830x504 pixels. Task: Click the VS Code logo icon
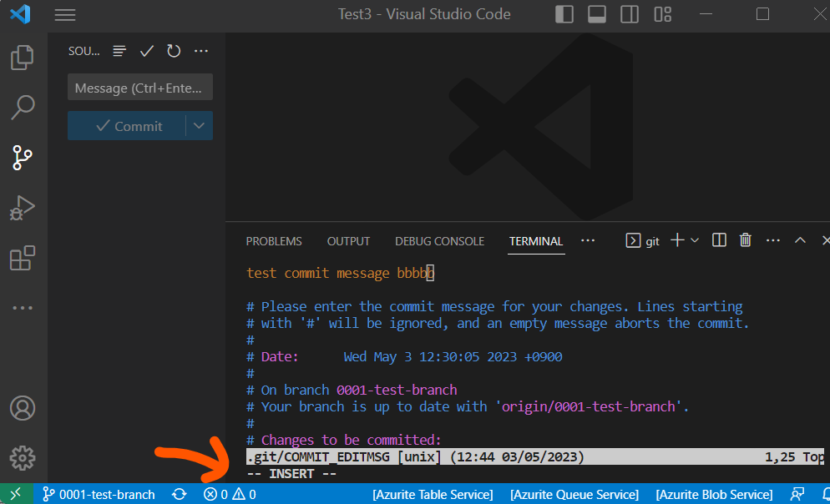point(20,14)
